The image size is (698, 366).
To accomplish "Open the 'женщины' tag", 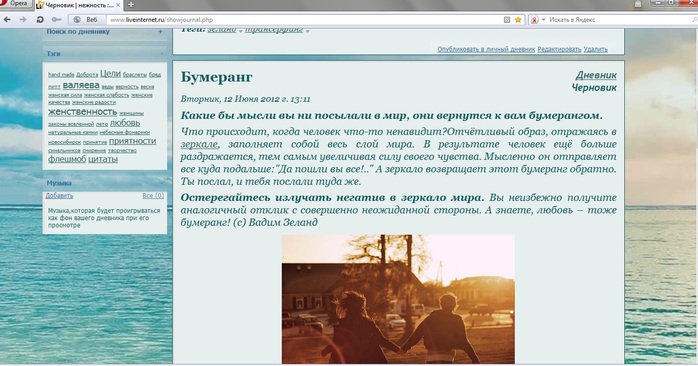I will [131, 114].
